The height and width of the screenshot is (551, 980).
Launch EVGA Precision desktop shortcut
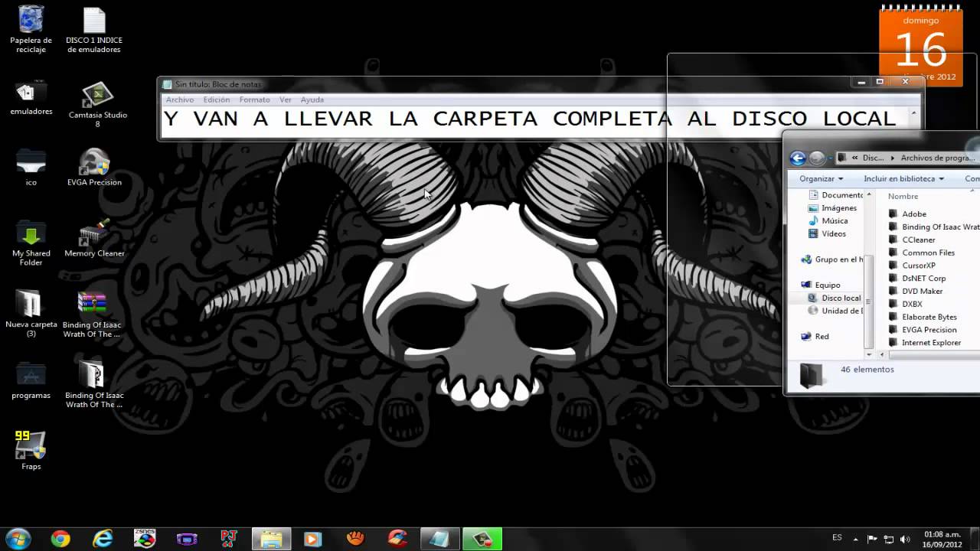click(94, 167)
